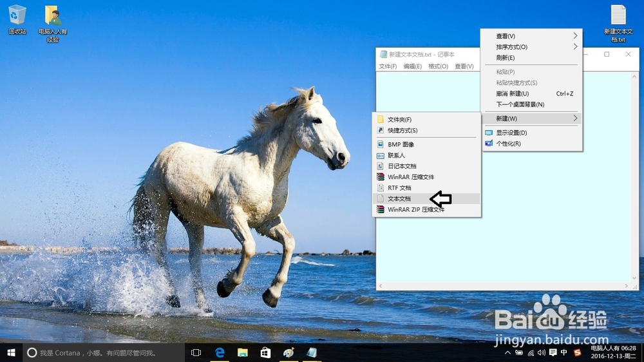This screenshot has width=644, height=362.
Task: Click the BMP 图像 icon in submenu
Action: 381,144
